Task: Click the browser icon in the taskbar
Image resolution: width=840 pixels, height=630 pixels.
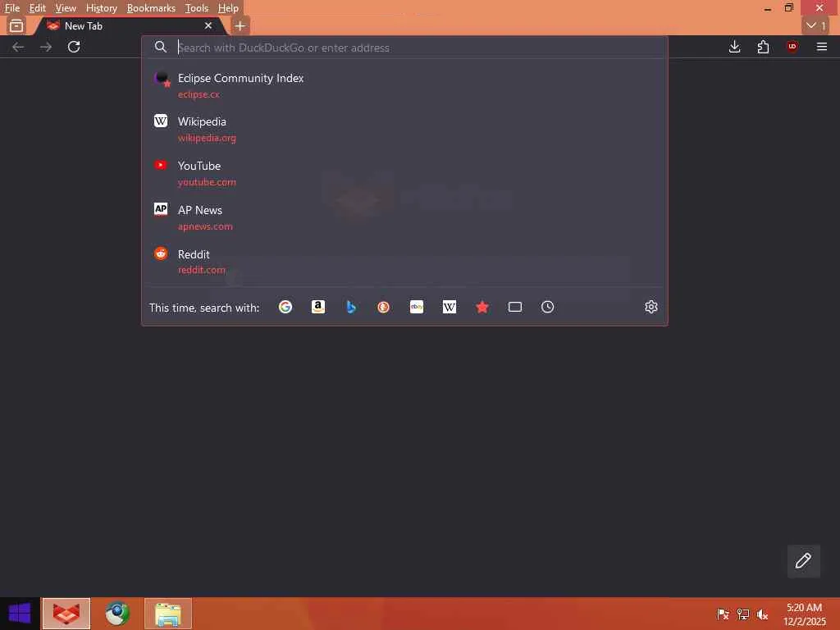Action: click(66, 614)
